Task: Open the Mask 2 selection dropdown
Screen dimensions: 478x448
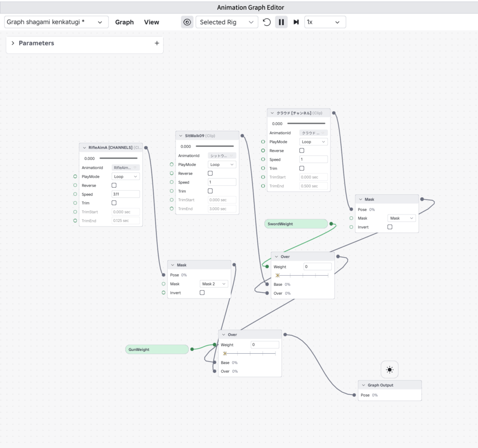Action: (x=214, y=284)
